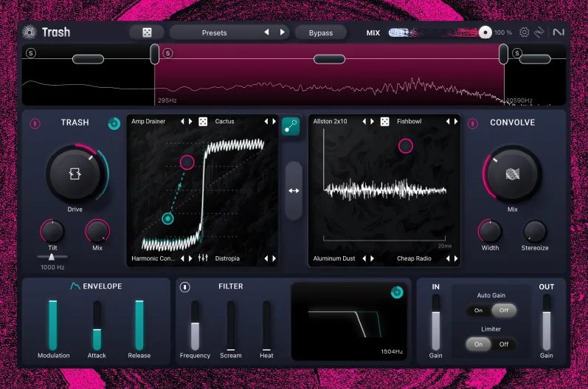Select previous Amp Drainer distortion type
Image resolution: width=588 pixels, height=389 pixels.
coord(182,122)
